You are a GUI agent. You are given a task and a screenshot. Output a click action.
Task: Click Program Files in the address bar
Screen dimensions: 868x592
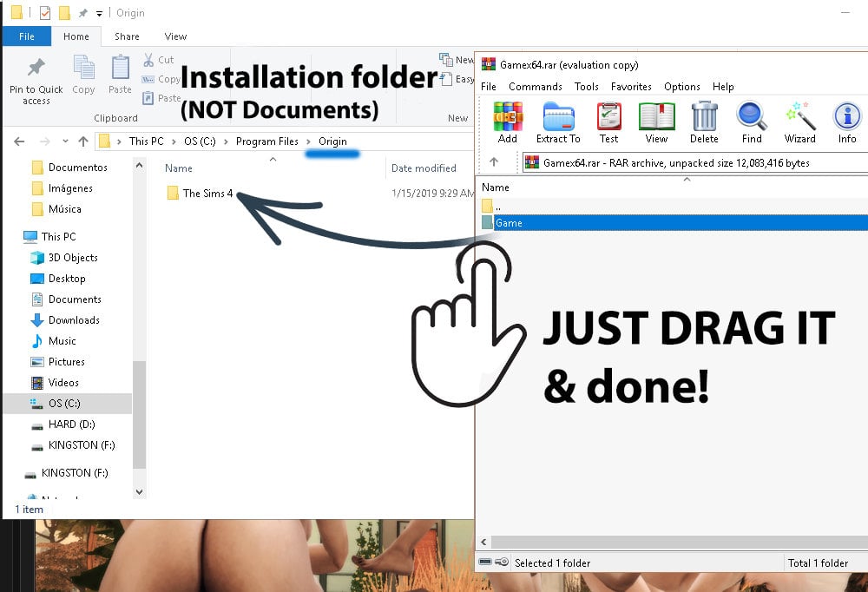coord(266,141)
